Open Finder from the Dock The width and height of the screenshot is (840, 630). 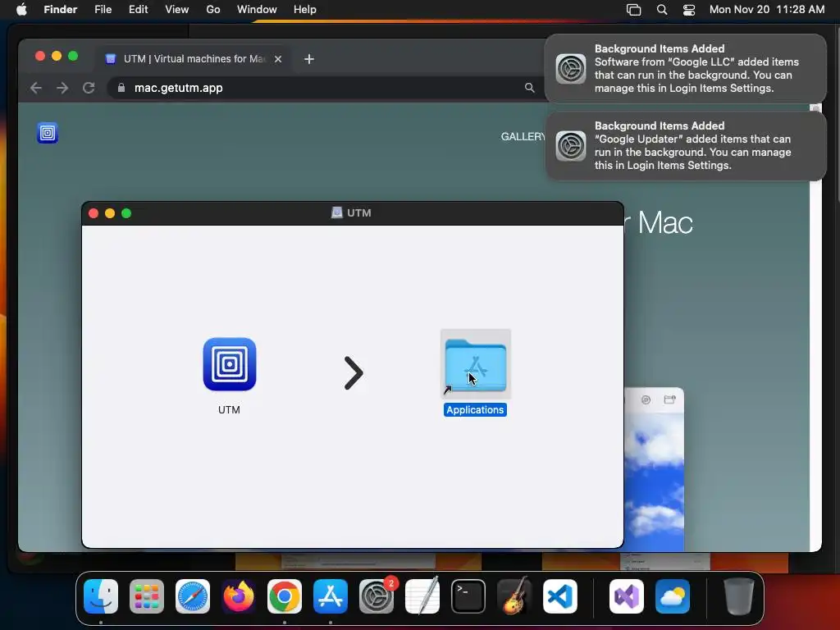(x=101, y=596)
